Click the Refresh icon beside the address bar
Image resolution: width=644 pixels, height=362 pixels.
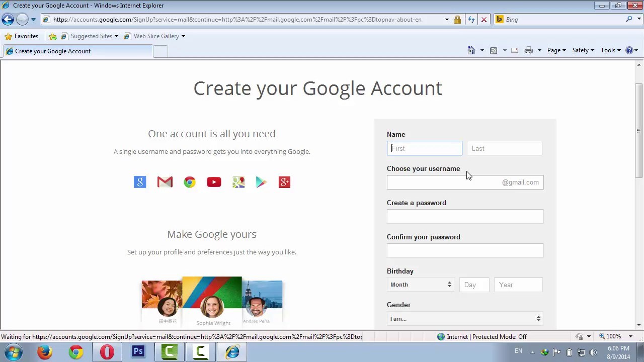tap(471, 20)
